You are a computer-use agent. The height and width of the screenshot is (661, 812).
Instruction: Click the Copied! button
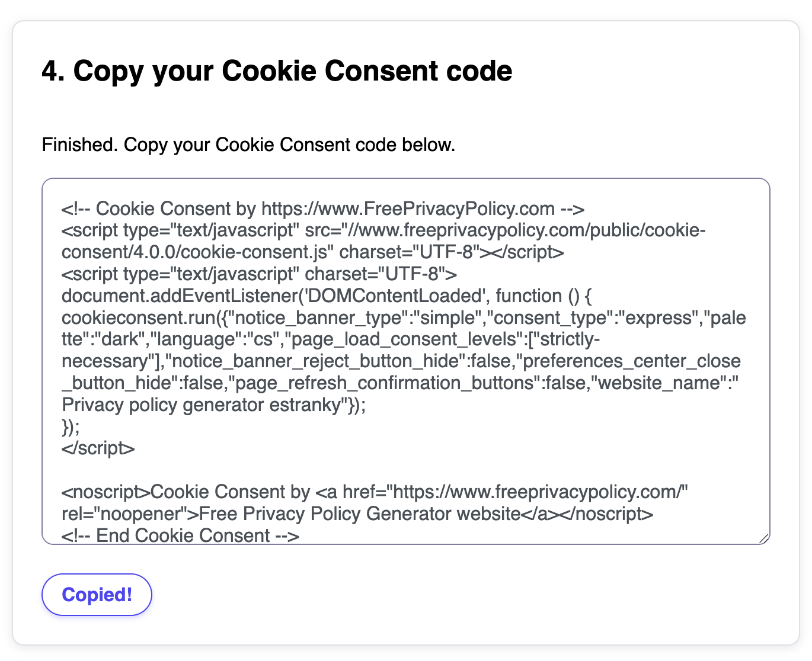(x=97, y=595)
